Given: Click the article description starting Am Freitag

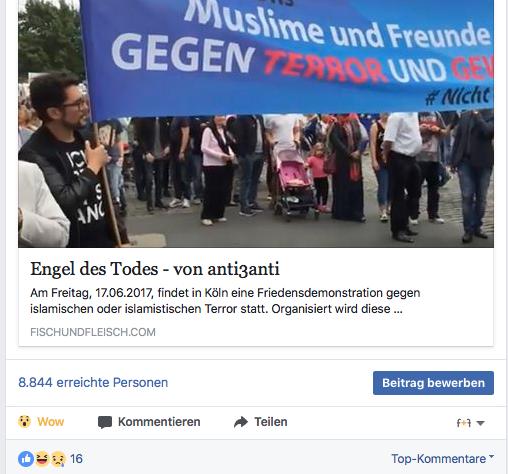Looking at the screenshot, I should [x=225, y=301].
